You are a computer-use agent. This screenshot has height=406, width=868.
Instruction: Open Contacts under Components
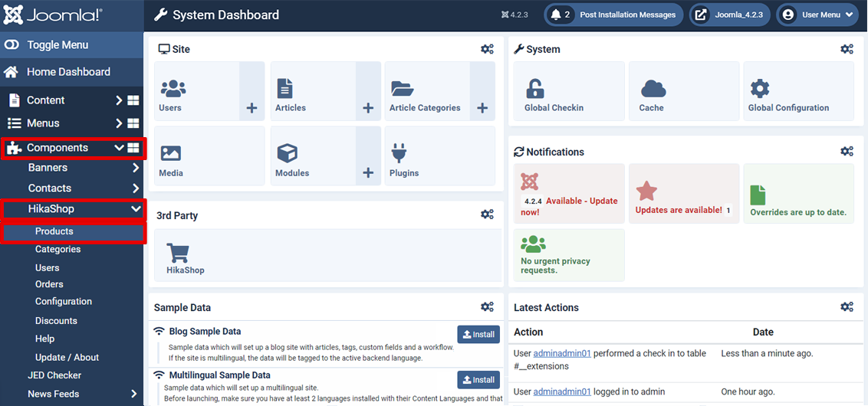pos(50,188)
